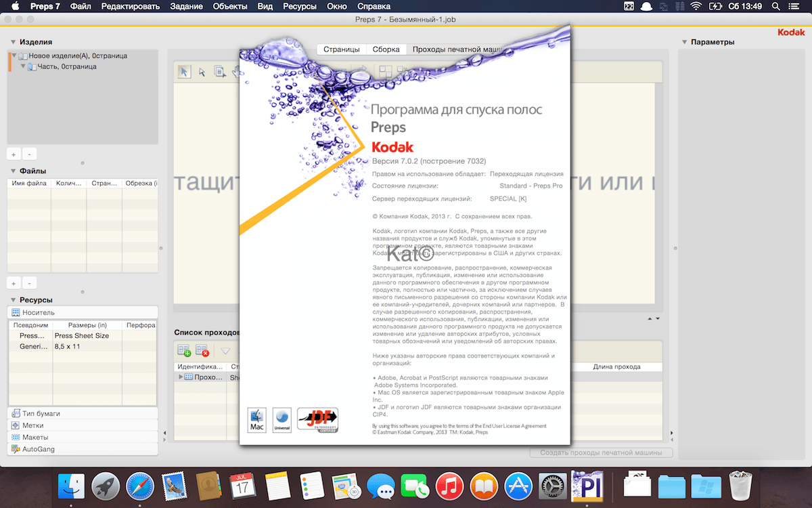Open iBooks from the Dock
This screenshot has width=812, height=508.
point(484,486)
